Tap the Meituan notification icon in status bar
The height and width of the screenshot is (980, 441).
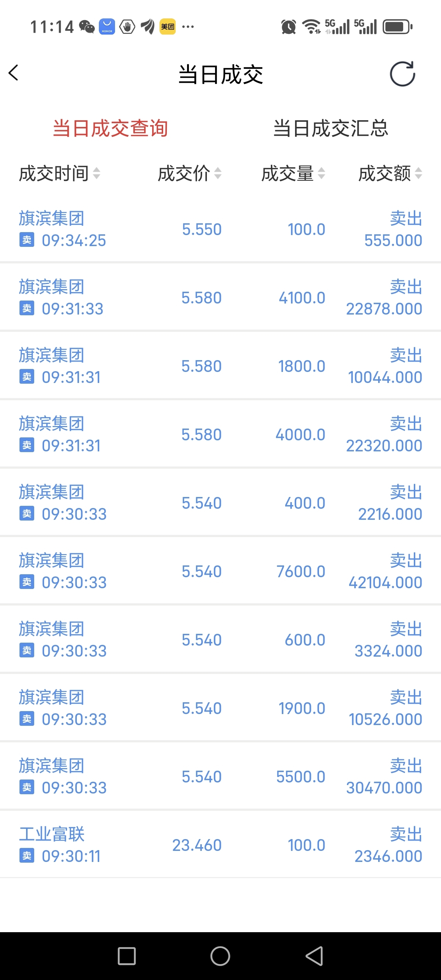[168, 26]
